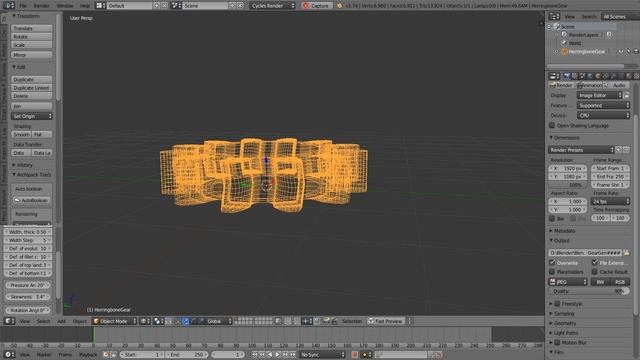Click pivot point selector icon

click(x=158, y=321)
